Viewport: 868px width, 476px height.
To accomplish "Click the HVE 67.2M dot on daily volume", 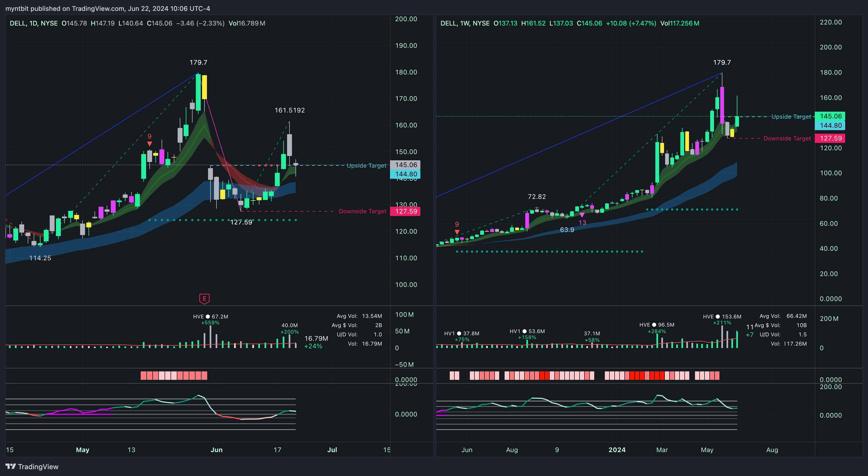I will coord(207,317).
